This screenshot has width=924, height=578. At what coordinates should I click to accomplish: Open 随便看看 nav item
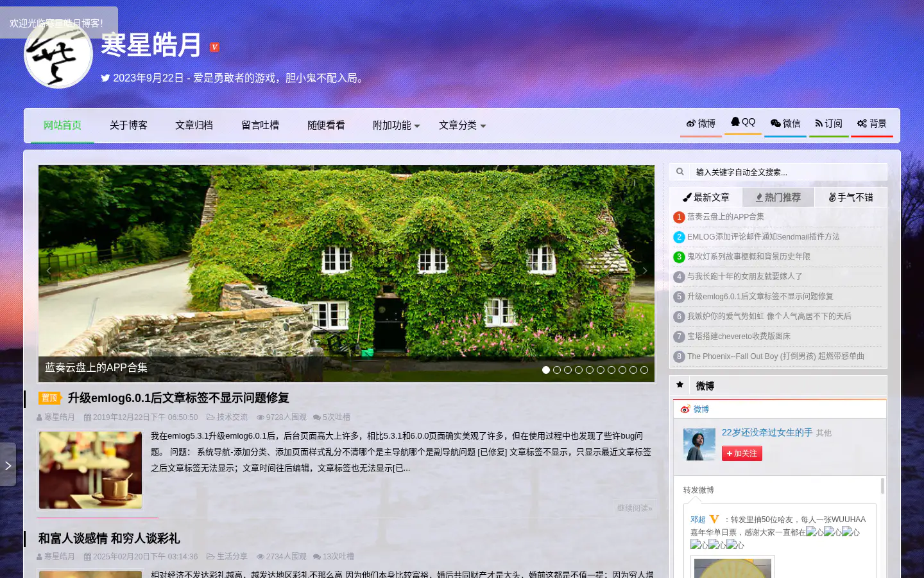[x=326, y=125]
